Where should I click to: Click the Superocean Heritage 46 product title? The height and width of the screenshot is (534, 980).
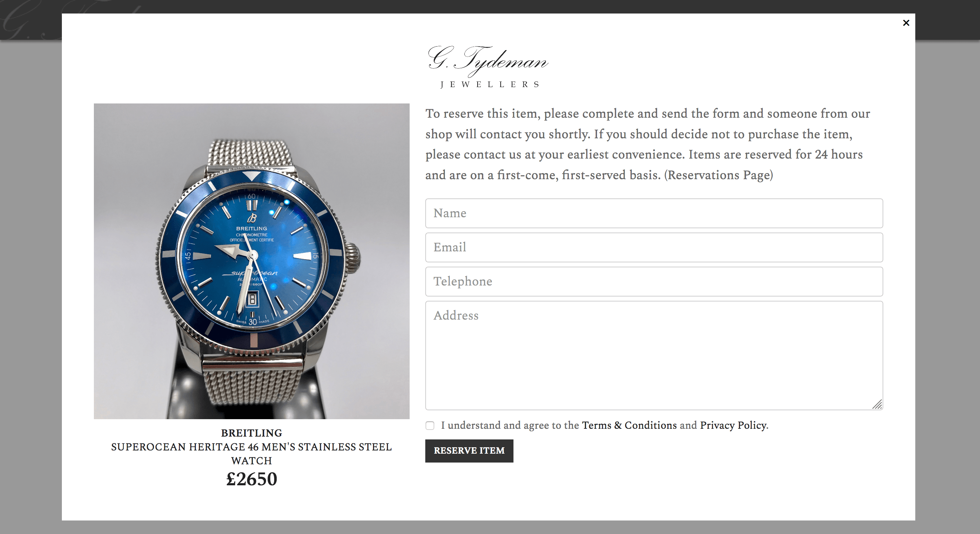pyautogui.click(x=251, y=454)
